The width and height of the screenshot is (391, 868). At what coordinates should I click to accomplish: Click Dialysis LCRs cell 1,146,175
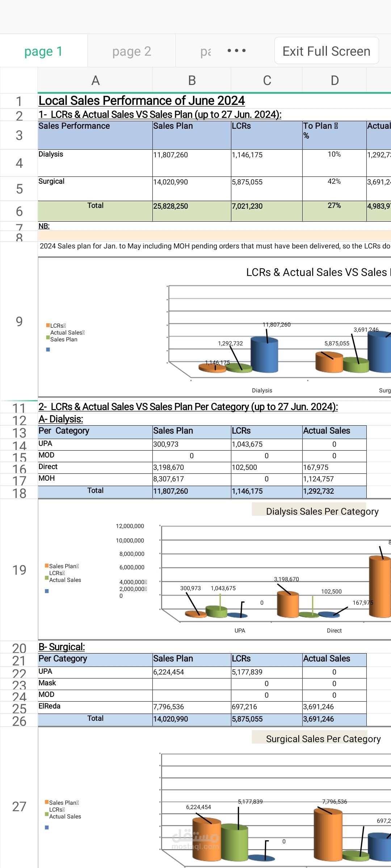(267, 163)
